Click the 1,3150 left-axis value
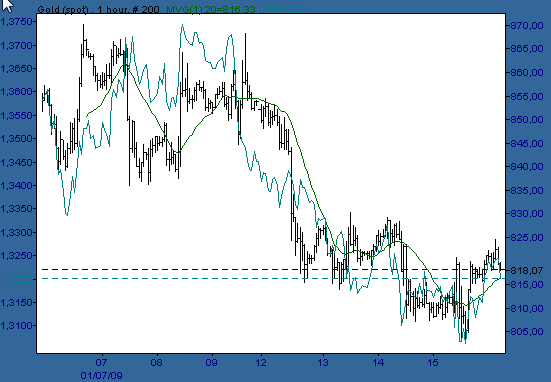This screenshot has width=551, height=382. (17, 302)
